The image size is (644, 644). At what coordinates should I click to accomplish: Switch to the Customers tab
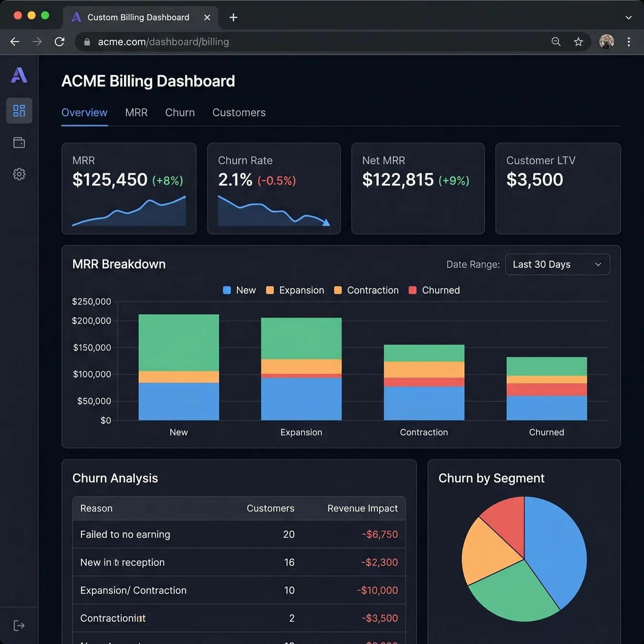[239, 113]
